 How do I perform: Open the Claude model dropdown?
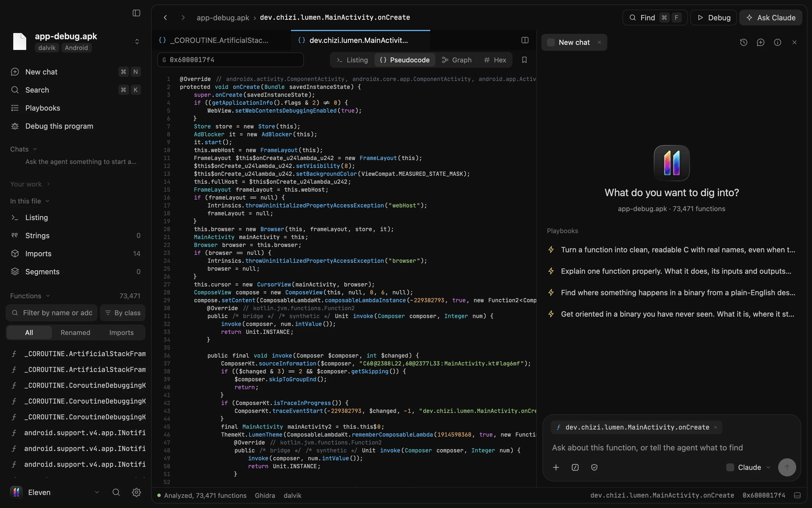(x=748, y=467)
